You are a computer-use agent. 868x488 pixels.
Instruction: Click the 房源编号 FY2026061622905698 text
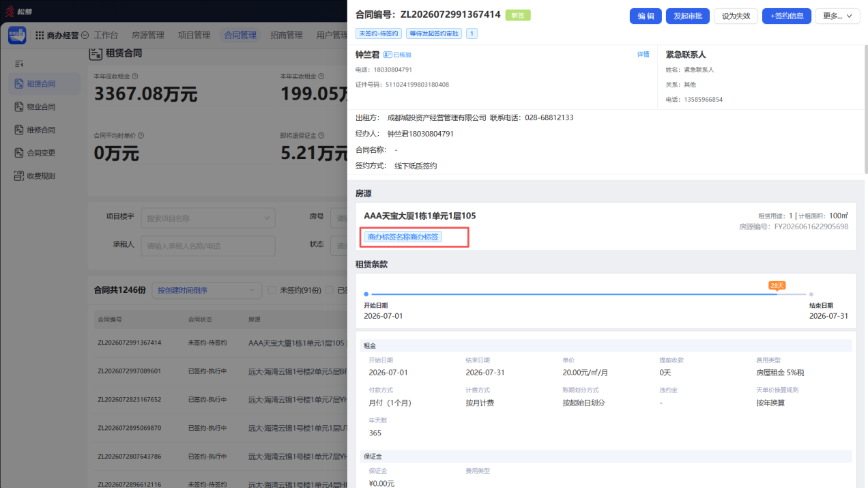point(794,227)
